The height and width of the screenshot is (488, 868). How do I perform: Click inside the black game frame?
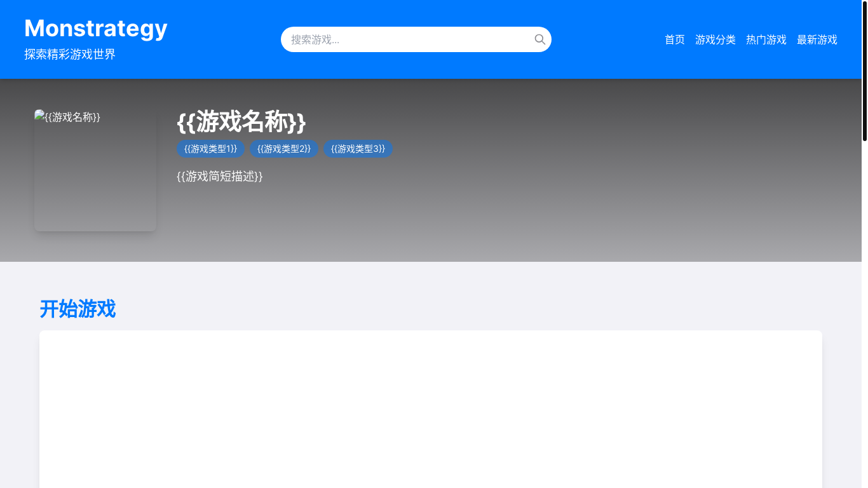pyautogui.click(x=484, y=407)
